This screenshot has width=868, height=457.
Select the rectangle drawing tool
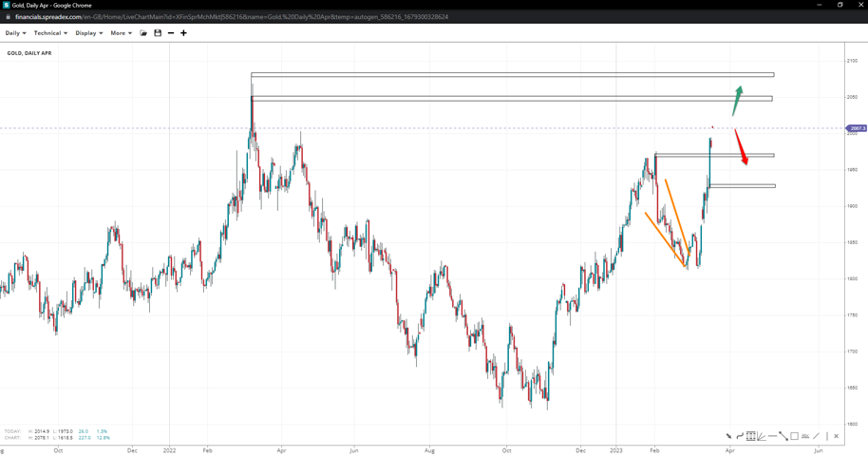pyautogui.click(x=794, y=436)
